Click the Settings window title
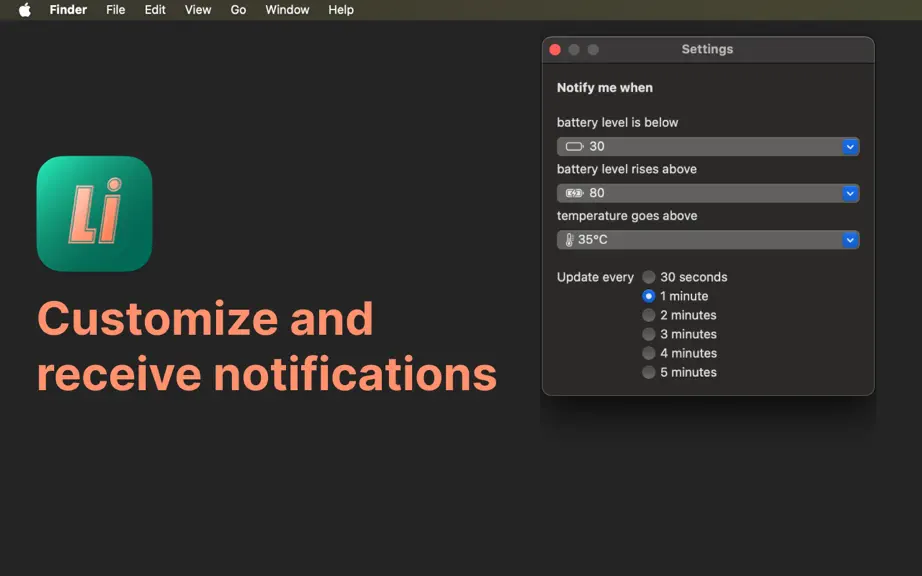The height and width of the screenshot is (576, 922). click(x=707, y=49)
